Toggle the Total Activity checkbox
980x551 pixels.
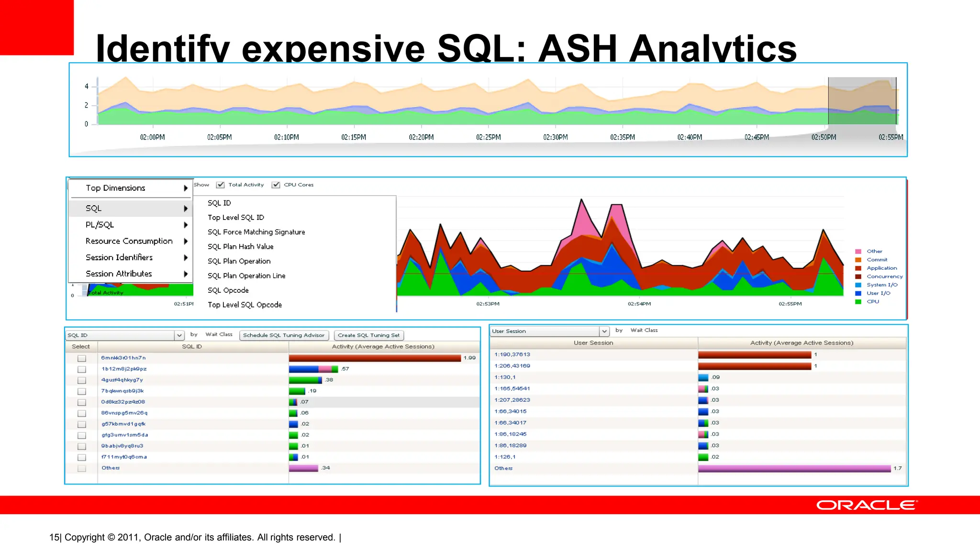tap(221, 185)
